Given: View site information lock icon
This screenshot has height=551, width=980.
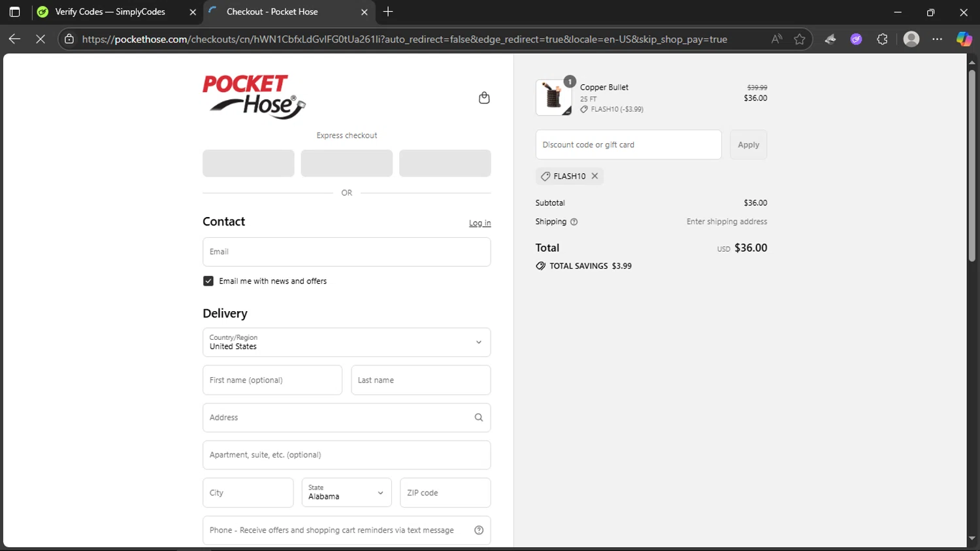Looking at the screenshot, I should click(x=69, y=39).
